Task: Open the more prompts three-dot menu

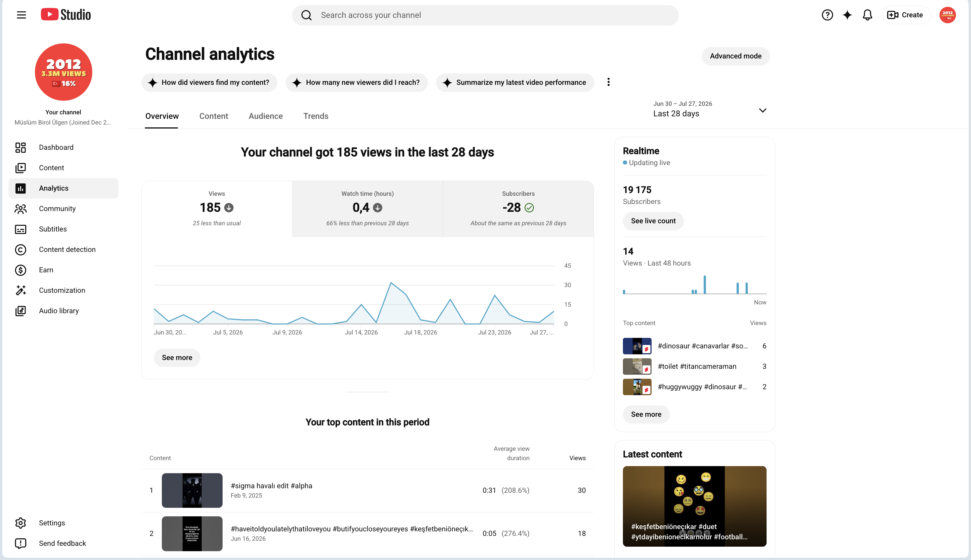Action: [x=608, y=82]
